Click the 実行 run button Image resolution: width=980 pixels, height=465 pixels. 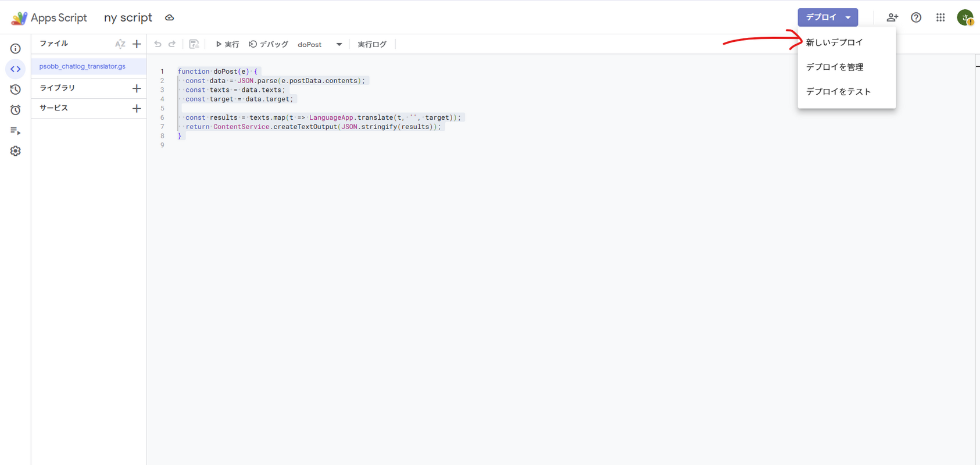[x=227, y=45]
